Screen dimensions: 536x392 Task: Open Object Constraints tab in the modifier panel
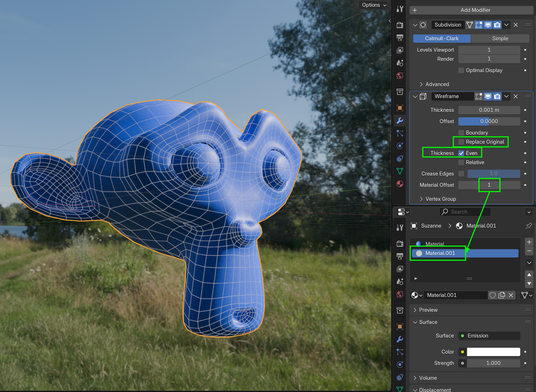point(400,159)
